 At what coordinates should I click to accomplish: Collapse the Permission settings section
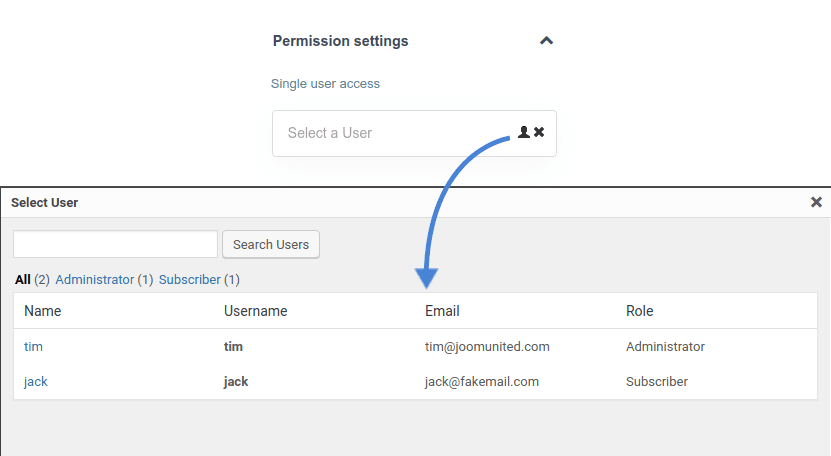(x=546, y=41)
